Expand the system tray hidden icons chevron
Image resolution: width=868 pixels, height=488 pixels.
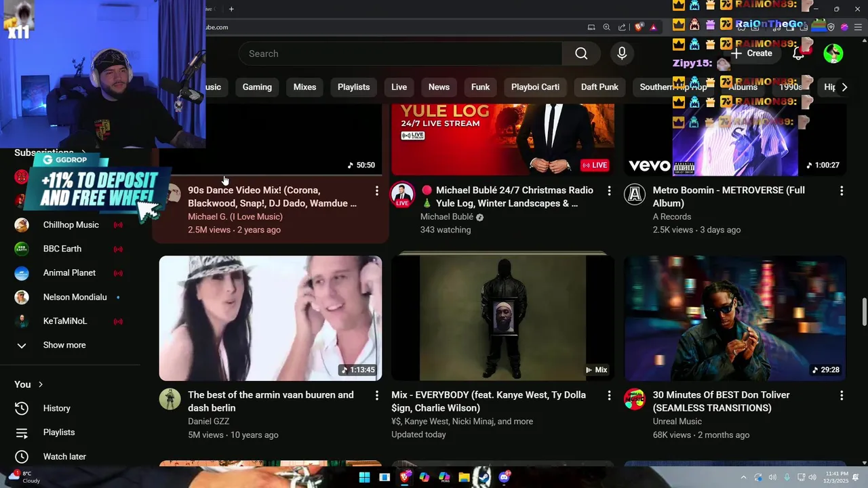[743, 477]
